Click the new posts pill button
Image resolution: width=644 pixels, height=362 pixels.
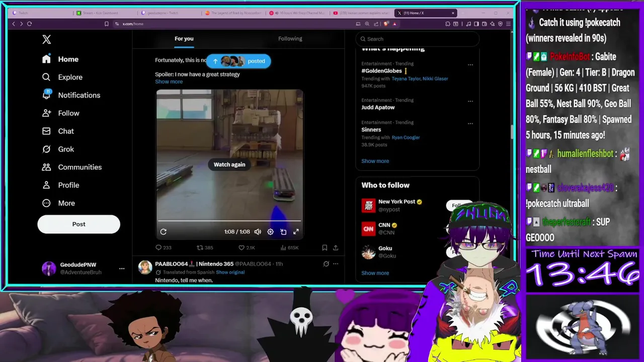(238, 61)
